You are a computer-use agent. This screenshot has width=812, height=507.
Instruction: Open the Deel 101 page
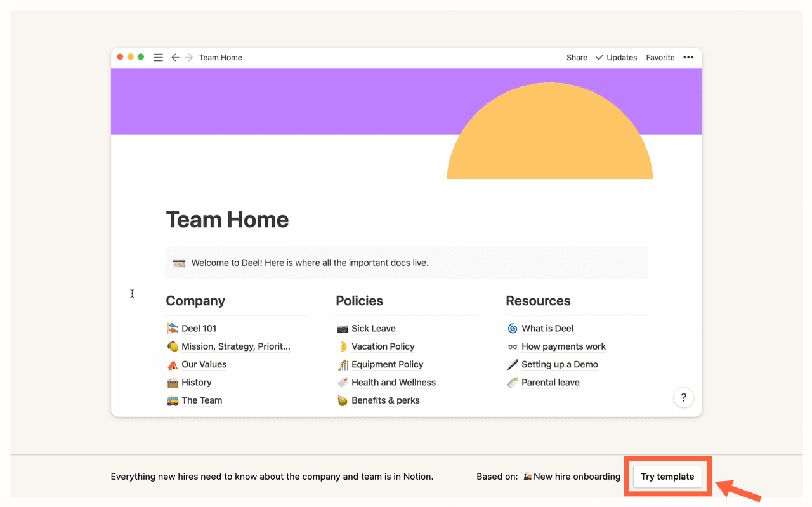199,328
